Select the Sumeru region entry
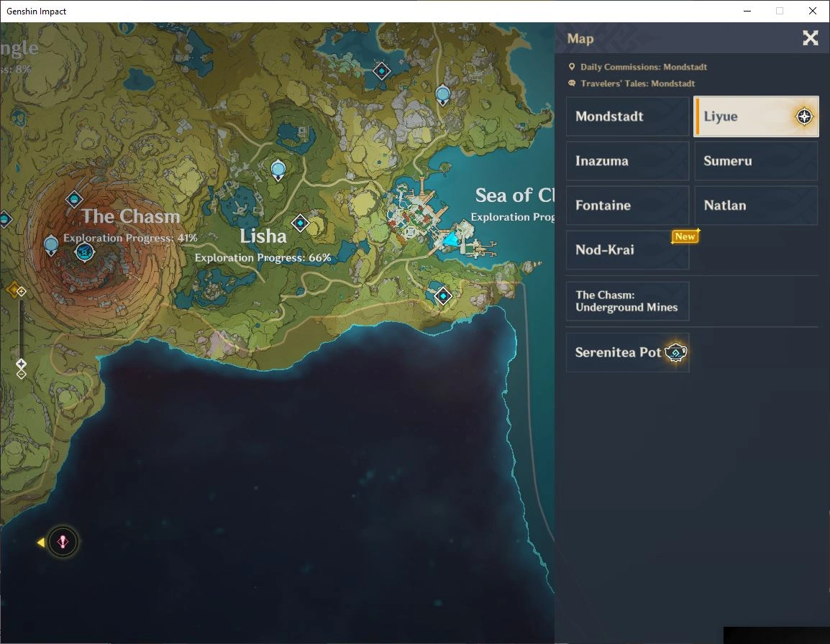Image resolution: width=830 pixels, height=644 pixels. [x=756, y=161]
